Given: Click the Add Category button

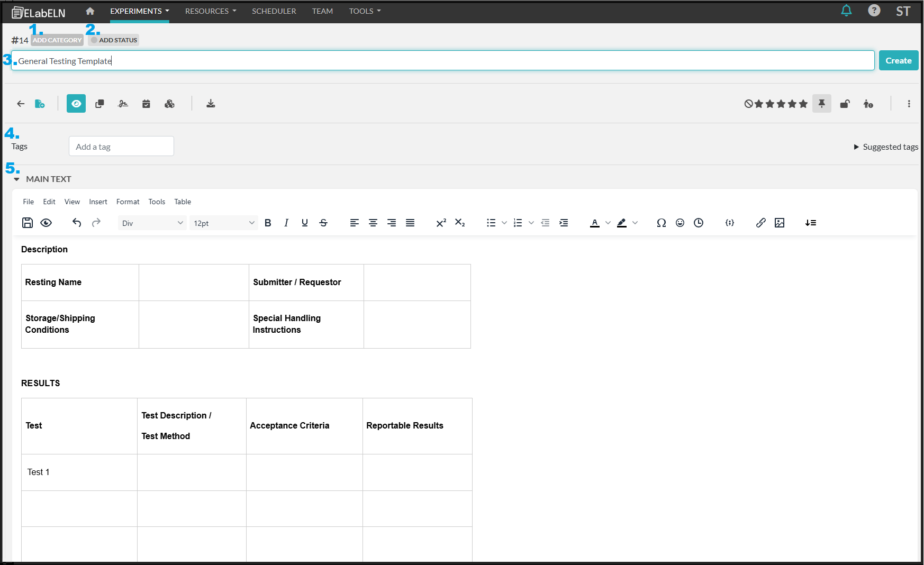Looking at the screenshot, I should click(57, 40).
